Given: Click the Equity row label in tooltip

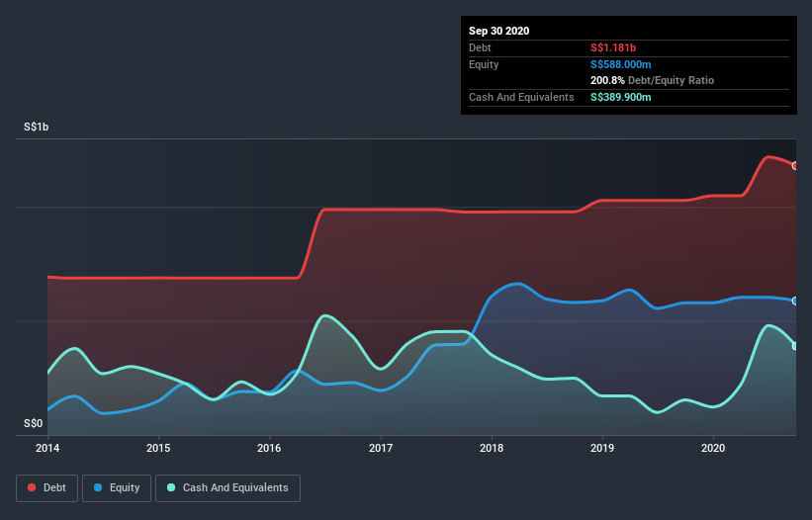Looking at the screenshot, I should pos(484,64).
